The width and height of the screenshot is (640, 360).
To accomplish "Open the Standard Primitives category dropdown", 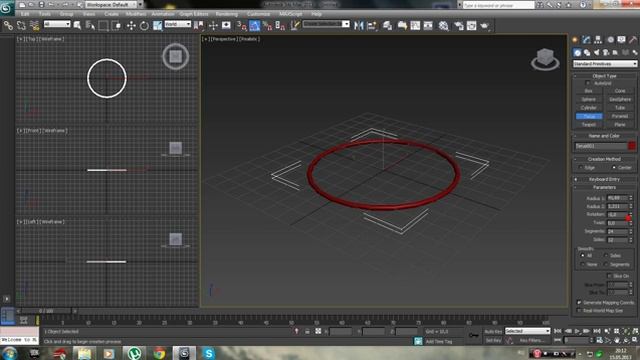I will tap(604, 64).
